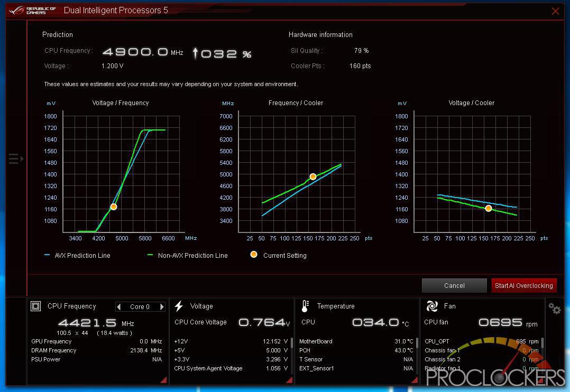Click the '0695' CPU fan rpm readout
This screenshot has height=392, width=570.
(501, 322)
